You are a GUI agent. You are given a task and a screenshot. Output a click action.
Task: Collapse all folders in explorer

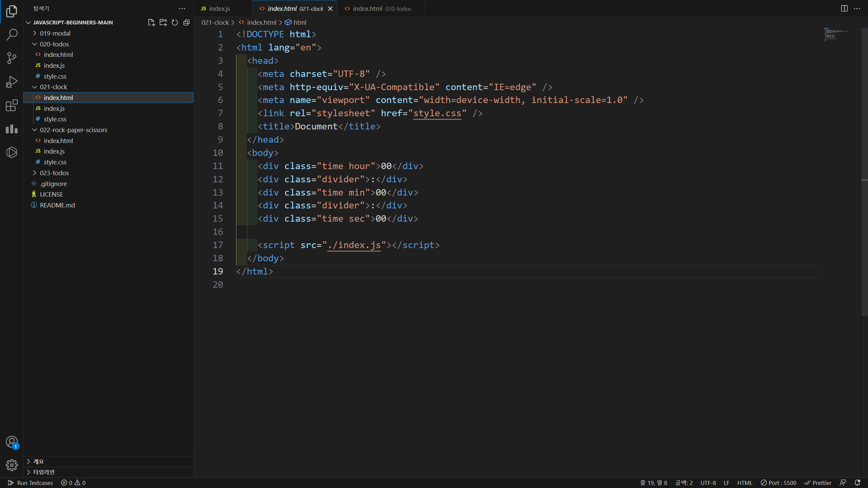(186, 23)
